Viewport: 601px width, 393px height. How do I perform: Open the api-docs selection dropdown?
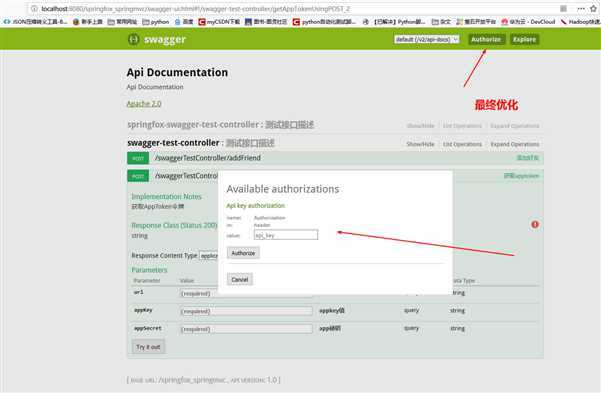click(427, 39)
